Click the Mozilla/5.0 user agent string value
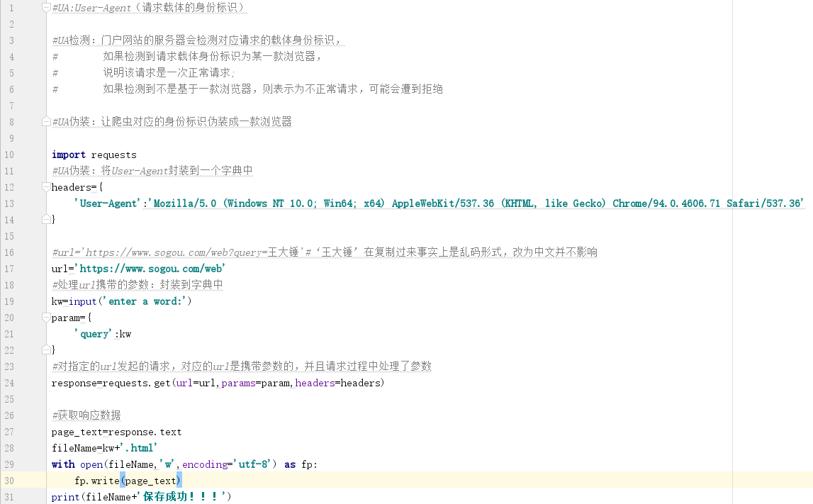The image size is (813, 504). point(476,203)
